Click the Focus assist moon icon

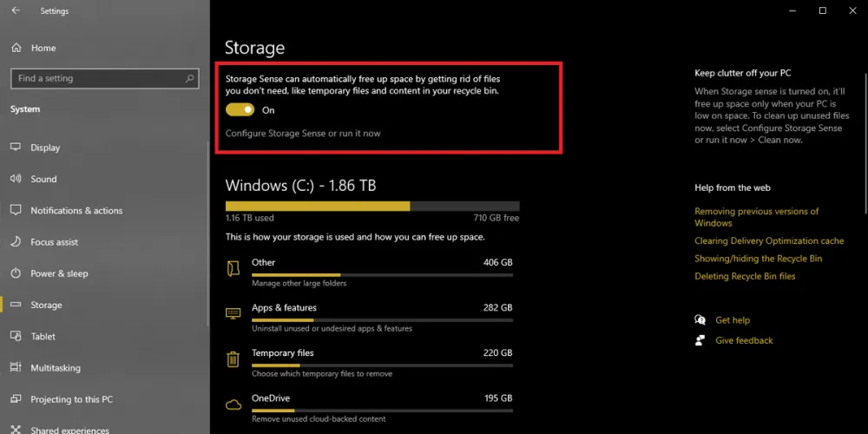[16, 242]
